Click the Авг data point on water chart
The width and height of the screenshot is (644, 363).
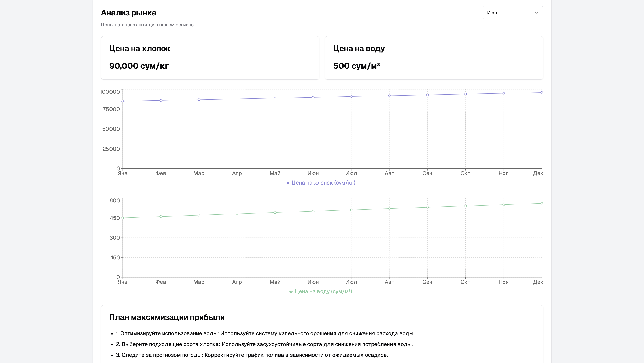[x=389, y=209]
